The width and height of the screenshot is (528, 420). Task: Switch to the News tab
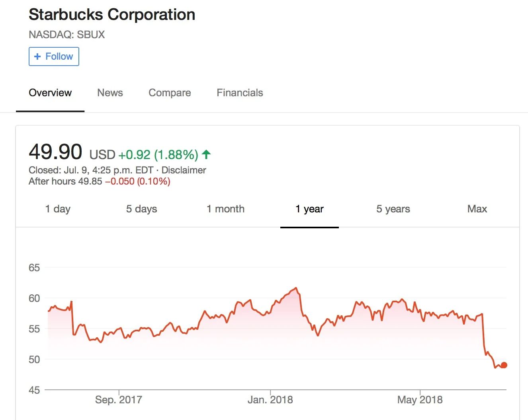pyautogui.click(x=110, y=93)
